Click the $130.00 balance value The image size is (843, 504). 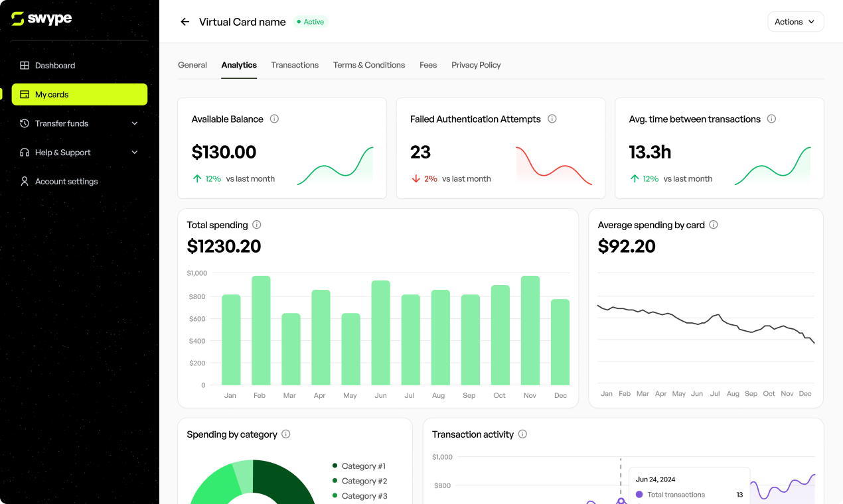tap(224, 153)
